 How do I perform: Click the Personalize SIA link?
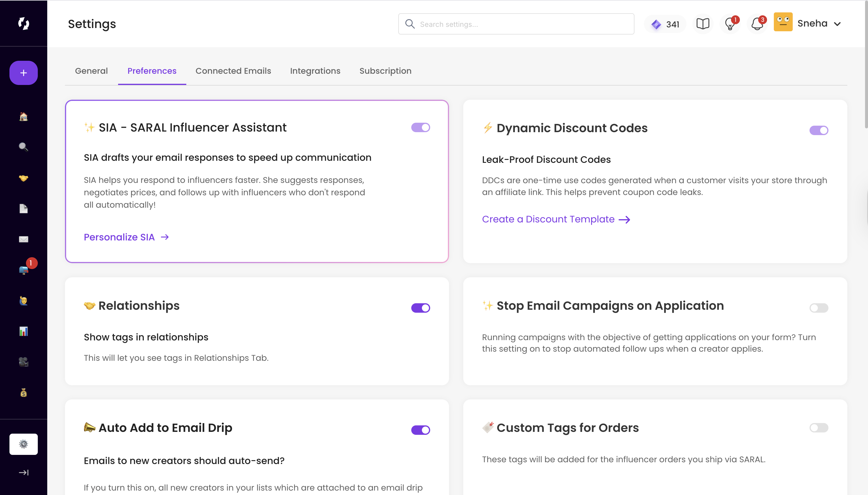pos(127,237)
